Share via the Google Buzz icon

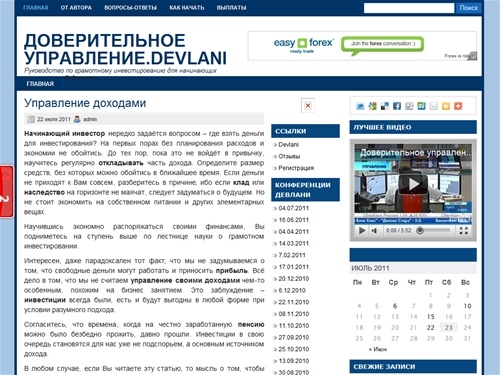click(372, 106)
